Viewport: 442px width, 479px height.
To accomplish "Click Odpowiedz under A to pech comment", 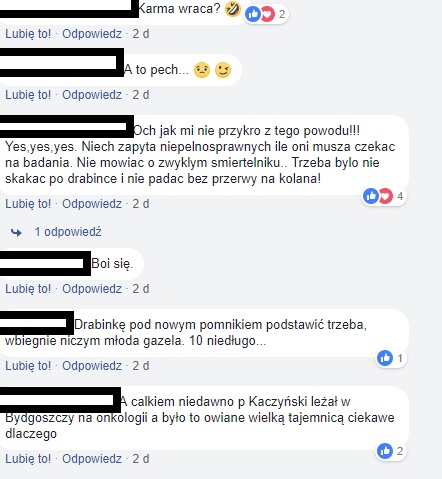I will tap(92, 95).
